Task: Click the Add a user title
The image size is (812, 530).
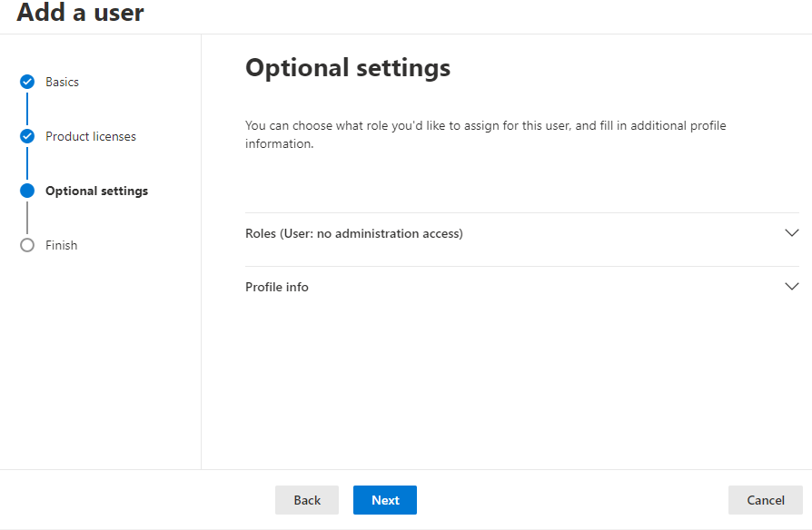Action: pyautogui.click(x=80, y=13)
